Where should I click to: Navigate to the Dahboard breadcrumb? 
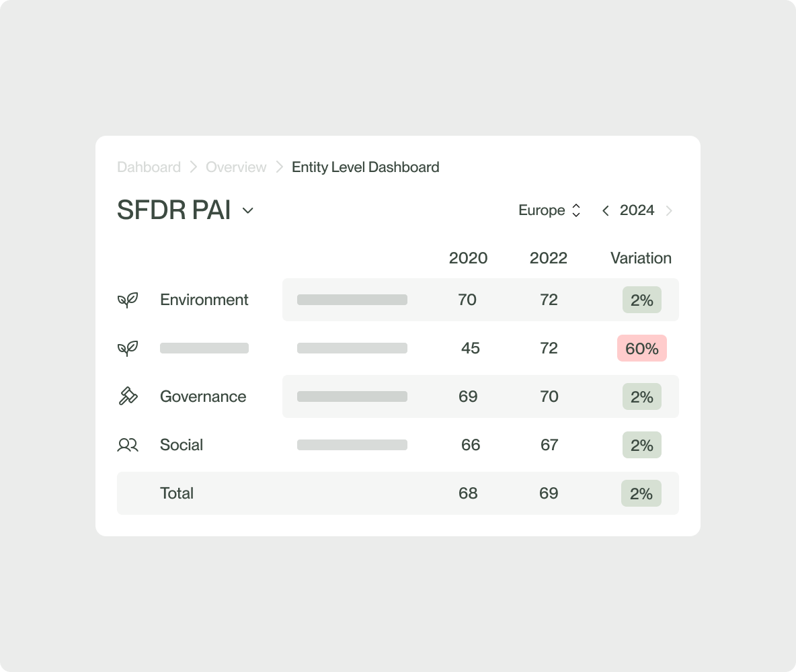[x=149, y=167]
